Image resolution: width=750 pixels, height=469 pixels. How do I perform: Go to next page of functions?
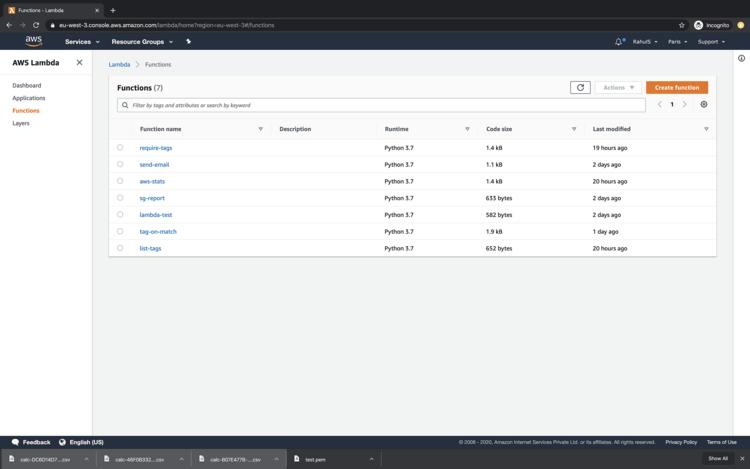point(685,105)
